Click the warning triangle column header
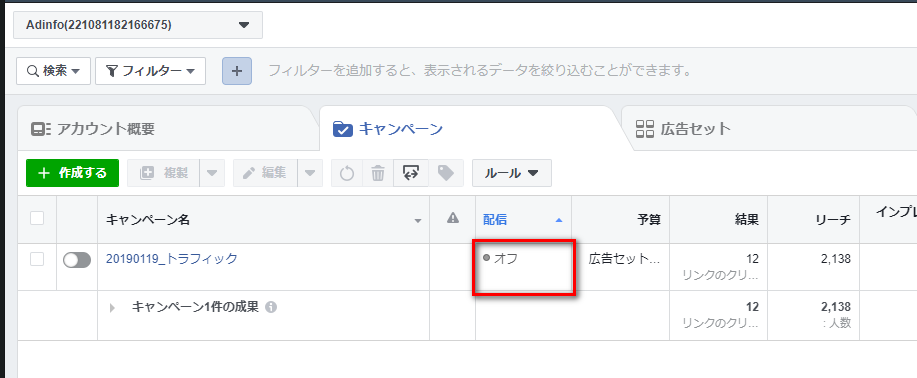 453,218
